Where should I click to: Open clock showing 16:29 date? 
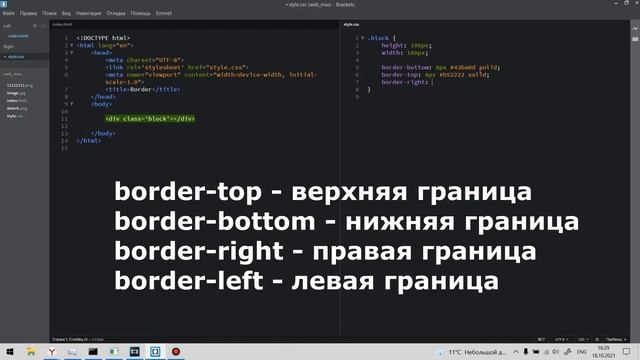(603, 352)
